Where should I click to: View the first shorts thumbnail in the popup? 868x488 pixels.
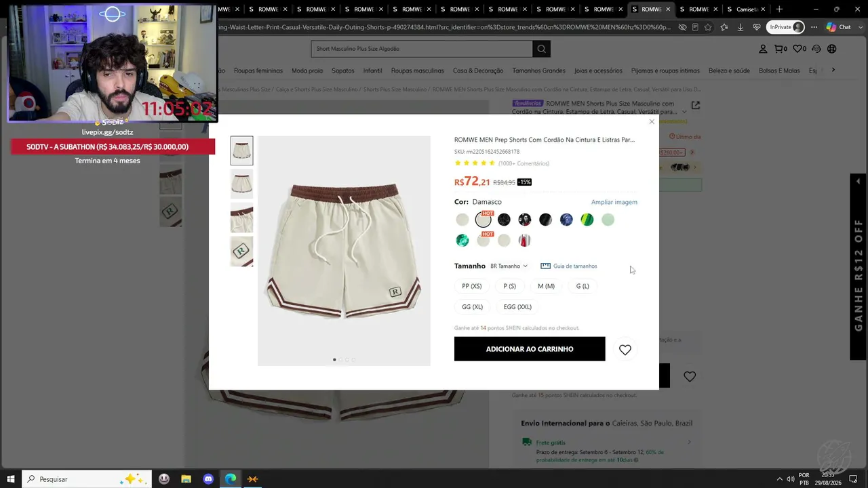[242, 150]
